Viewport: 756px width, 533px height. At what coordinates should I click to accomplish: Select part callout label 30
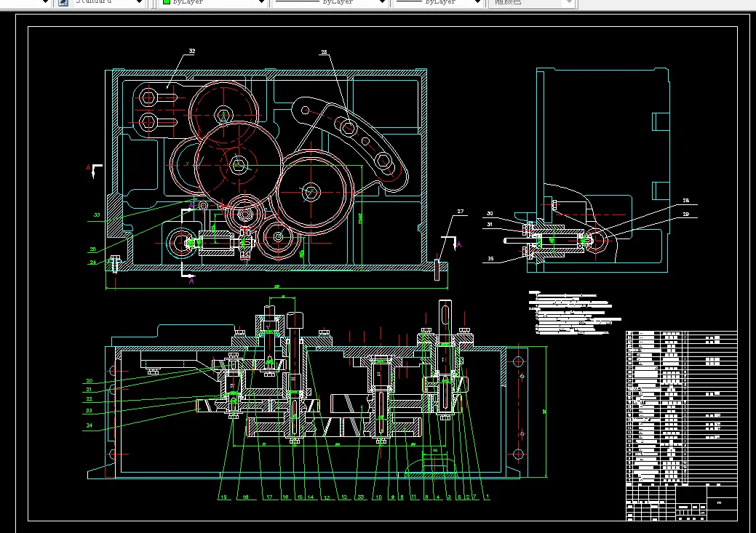coord(490,214)
